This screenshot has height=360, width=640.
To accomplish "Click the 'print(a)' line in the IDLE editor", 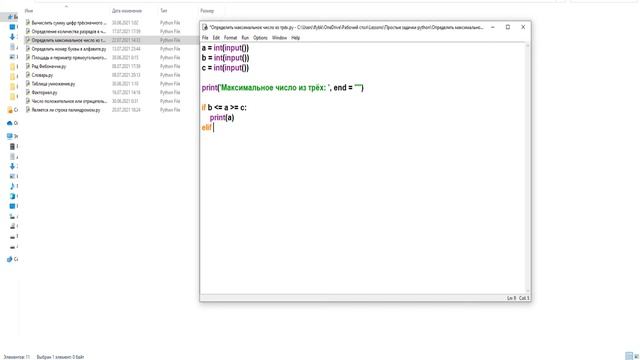I will click(x=222, y=118).
